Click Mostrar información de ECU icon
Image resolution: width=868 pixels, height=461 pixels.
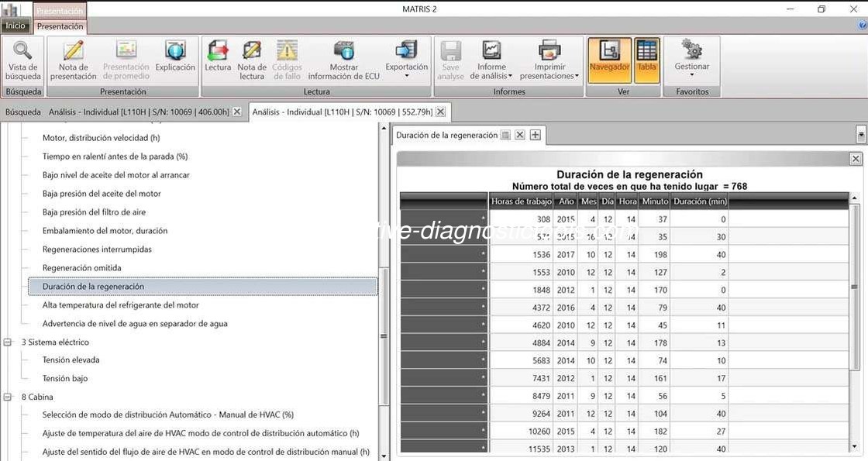pos(344,58)
